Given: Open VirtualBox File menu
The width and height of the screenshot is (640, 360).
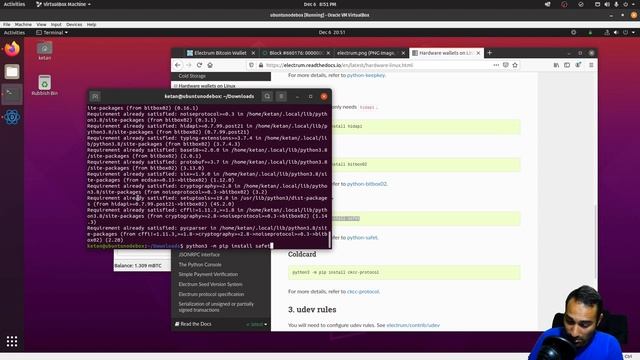Looking at the screenshot, I should pyautogui.click(x=7, y=24).
